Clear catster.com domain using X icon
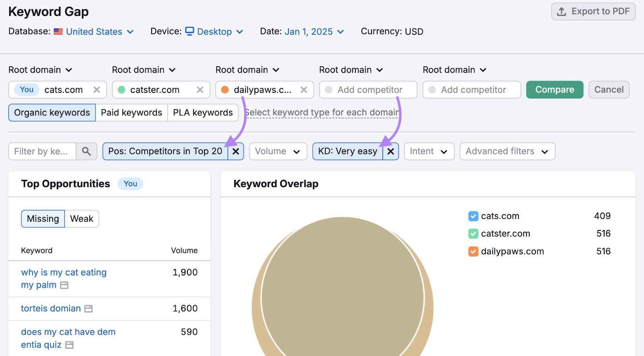Image resolution: width=644 pixels, height=356 pixels. tap(200, 90)
